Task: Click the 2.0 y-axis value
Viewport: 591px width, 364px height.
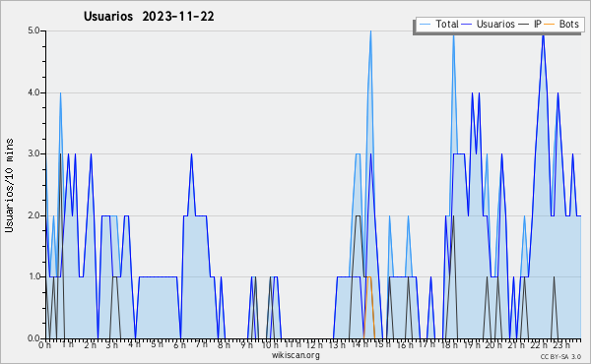Action: (x=33, y=215)
